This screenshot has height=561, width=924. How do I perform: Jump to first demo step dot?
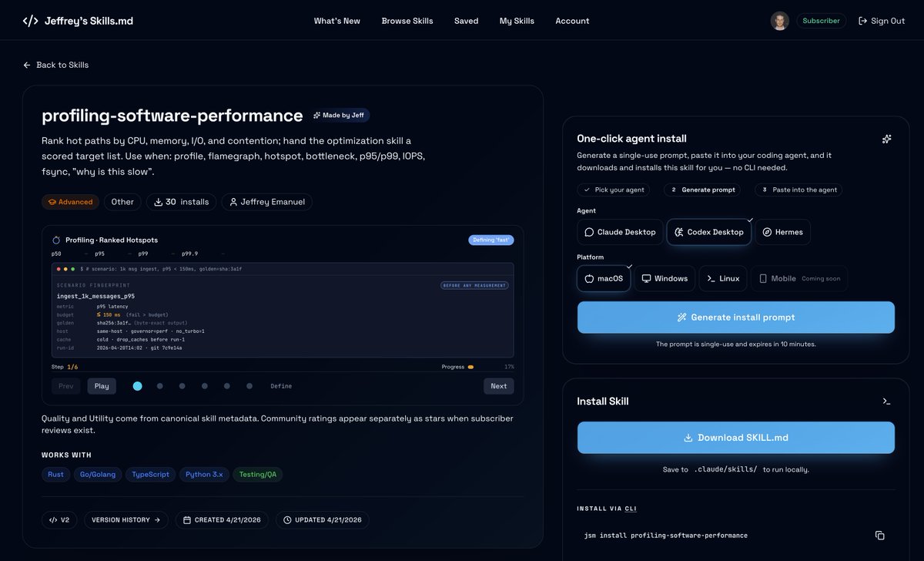pos(137,386)
